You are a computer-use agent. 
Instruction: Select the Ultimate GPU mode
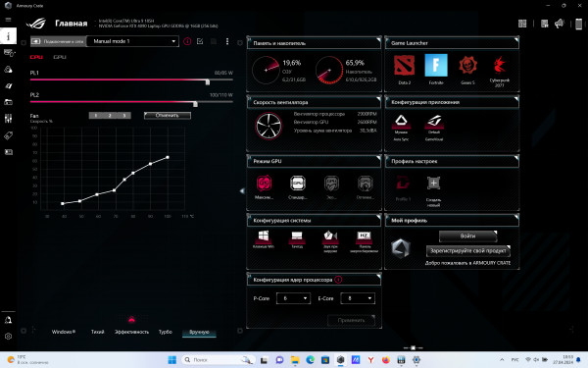coord(264,184)
